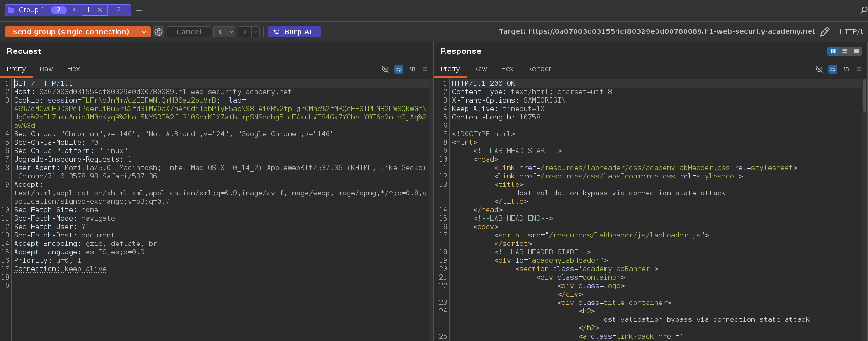The width and height of the screenshot is (868, 341).
Task: Open the Response Render tab
Action: click(539, 69)
